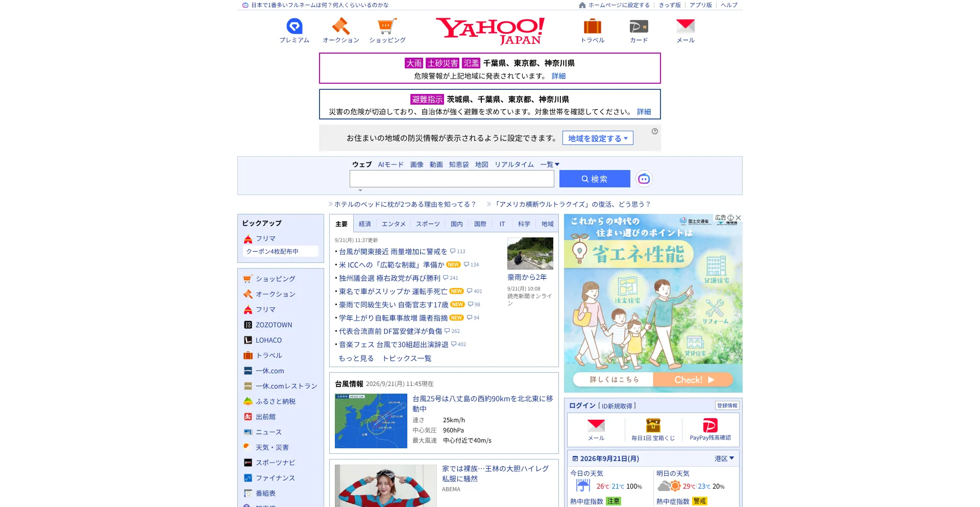
Task: Select the エンタメ news tab
Action: 394,224
